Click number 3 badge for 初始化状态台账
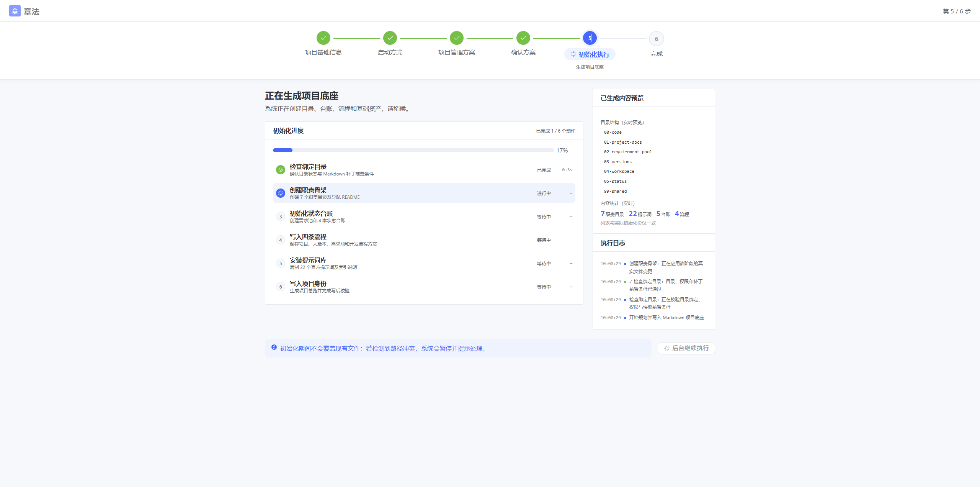The image size is (980, 487). (x=281, y=216)
